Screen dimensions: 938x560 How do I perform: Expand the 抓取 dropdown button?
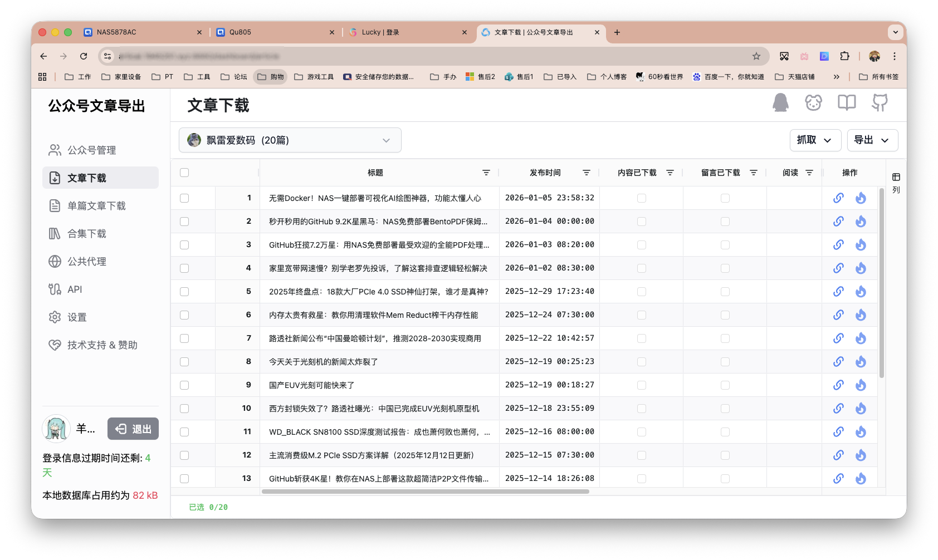point(815,140)
